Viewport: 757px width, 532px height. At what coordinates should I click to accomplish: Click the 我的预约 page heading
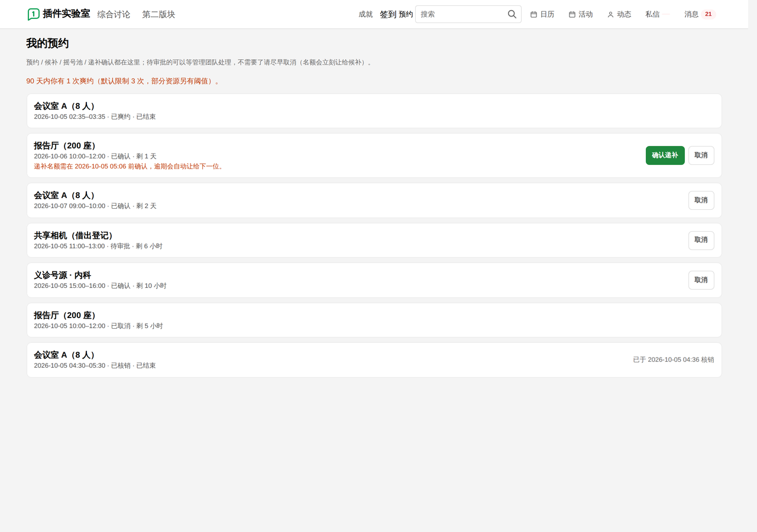[x=47, y=43]
